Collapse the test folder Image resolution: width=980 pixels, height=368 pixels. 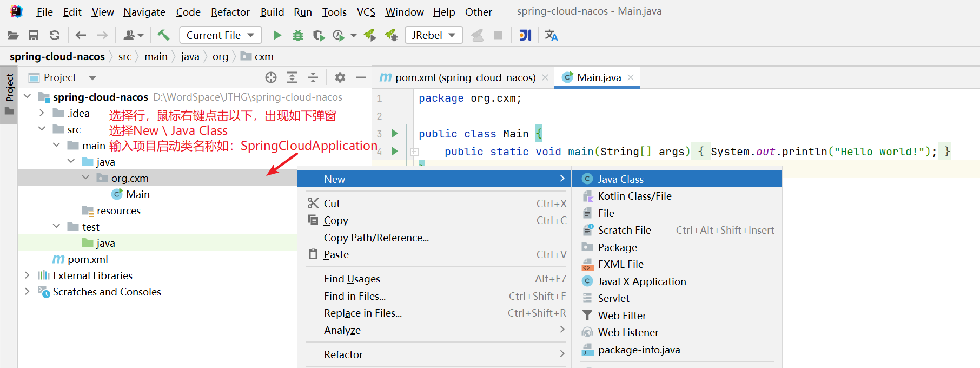(x=56, y=226)
